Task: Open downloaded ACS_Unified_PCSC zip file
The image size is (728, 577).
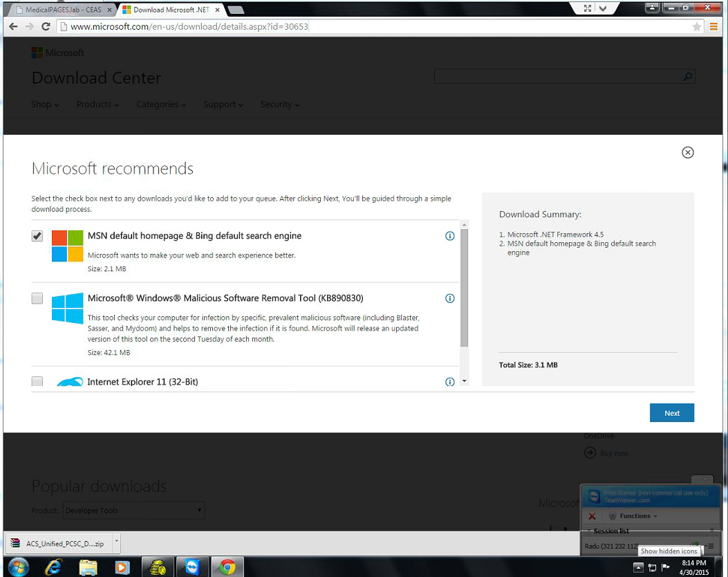Action: click(59, 543)
